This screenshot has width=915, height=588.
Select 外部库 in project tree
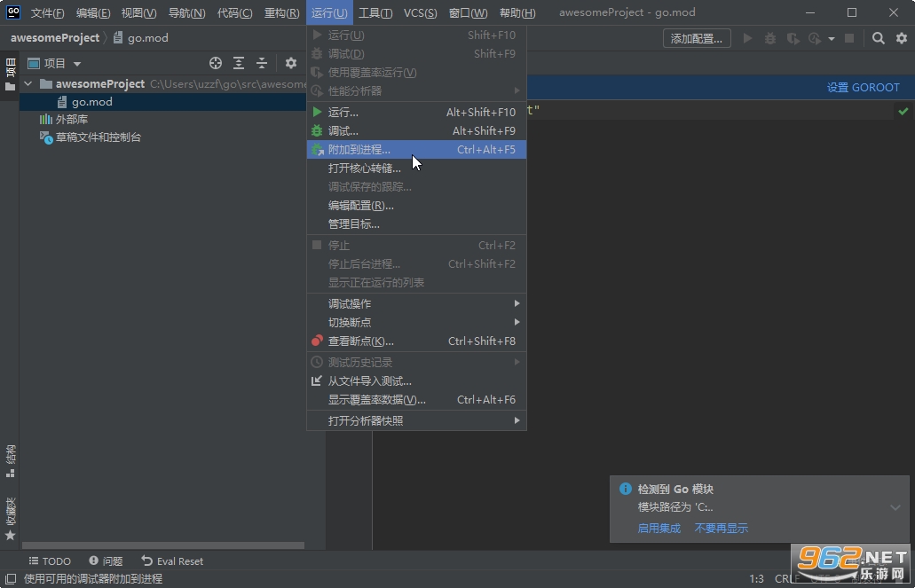click(72, 120)
